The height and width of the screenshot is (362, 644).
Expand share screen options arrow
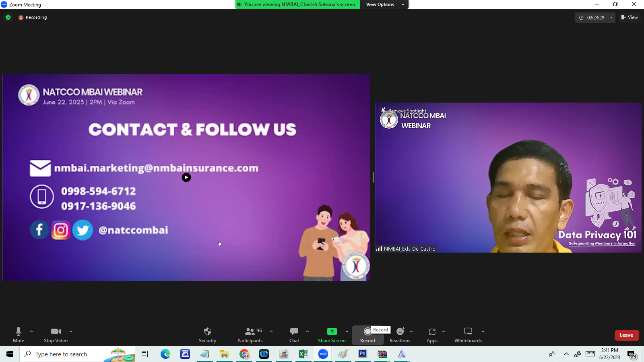pyautogui.click(x=347, y=331)
